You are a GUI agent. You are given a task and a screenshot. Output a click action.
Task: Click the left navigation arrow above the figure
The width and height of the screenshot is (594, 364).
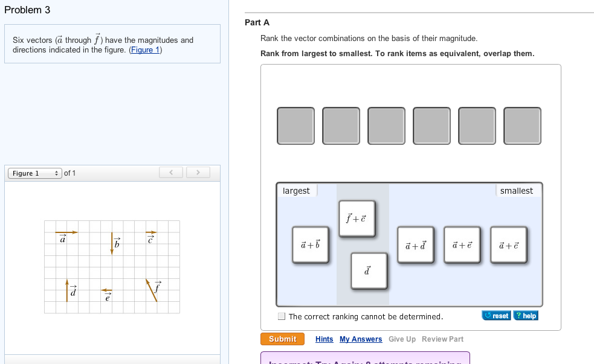coord(170,172)
